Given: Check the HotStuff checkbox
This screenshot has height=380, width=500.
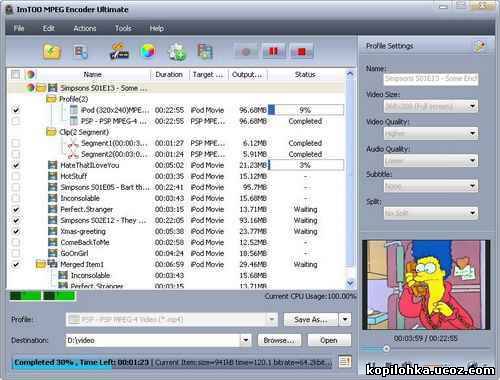Looking at the screenshot, I should (16, 176).
